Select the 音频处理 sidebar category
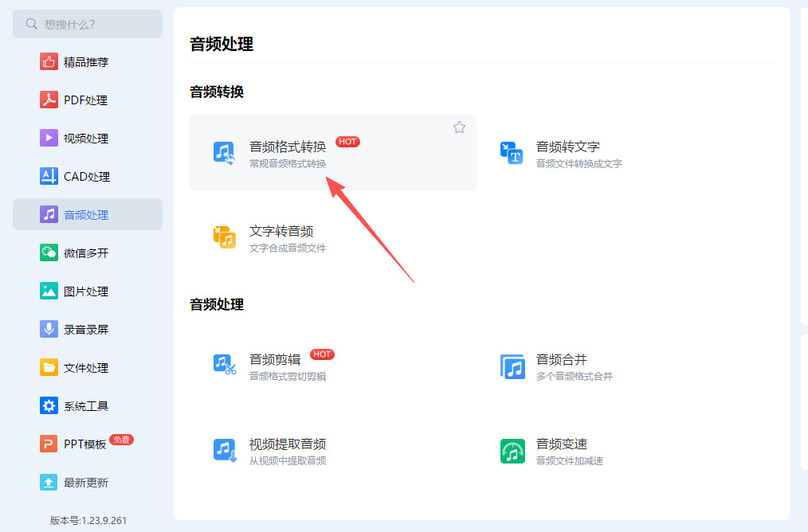This screenshot has height=532, width=808. pos(88,214)
